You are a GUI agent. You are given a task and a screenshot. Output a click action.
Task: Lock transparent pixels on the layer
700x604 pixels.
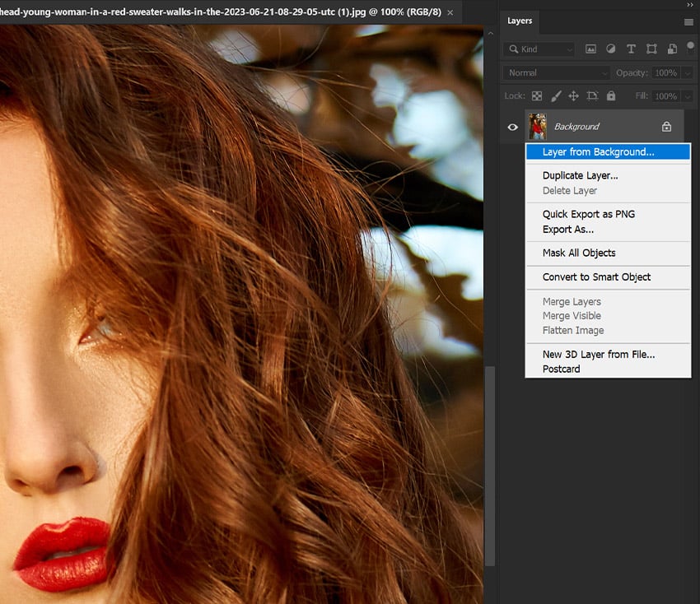(x=535, y=95)
